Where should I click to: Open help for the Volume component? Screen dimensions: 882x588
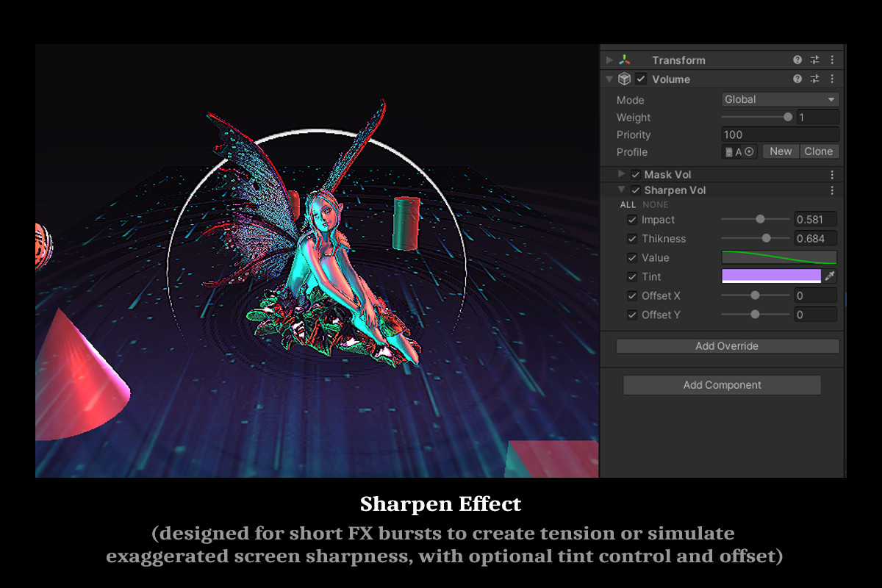pos(797,78)
